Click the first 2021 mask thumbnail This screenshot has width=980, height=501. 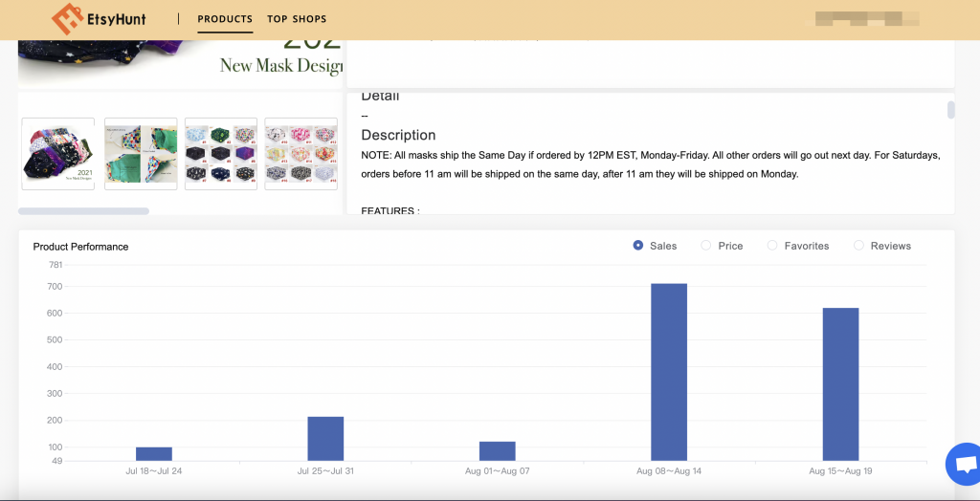pyautogui.click(x=58, y=154)
